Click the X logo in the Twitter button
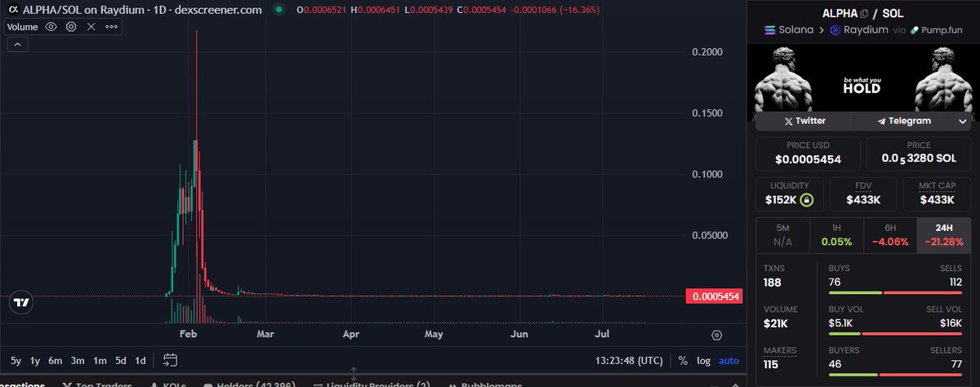 tap(788, 121)
